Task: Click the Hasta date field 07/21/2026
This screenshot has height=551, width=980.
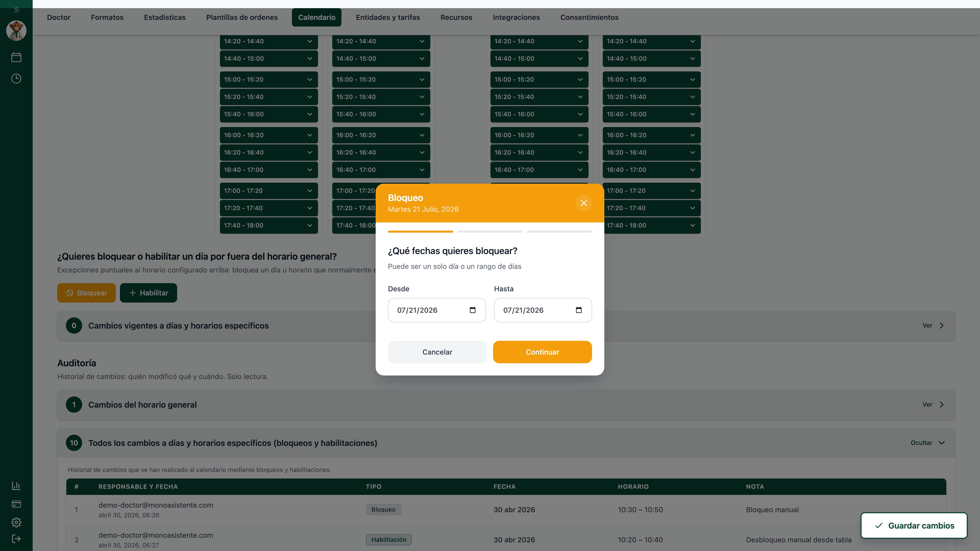Action: 543,310
